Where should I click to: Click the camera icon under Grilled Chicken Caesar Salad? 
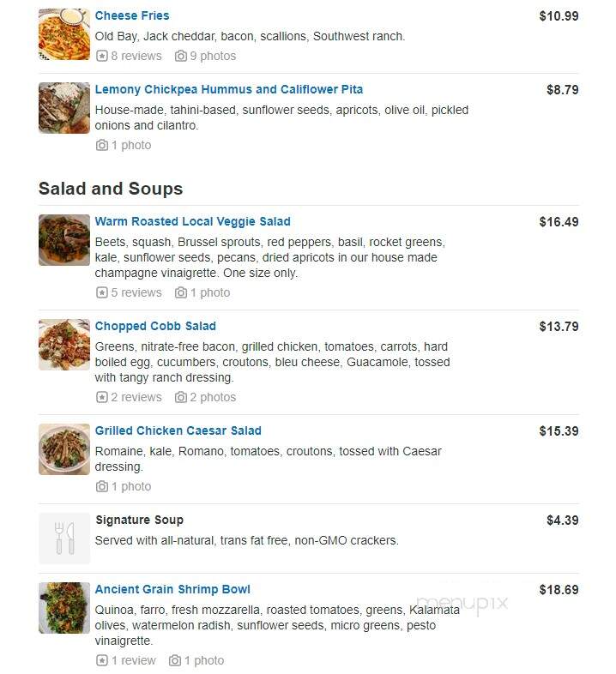101,486
